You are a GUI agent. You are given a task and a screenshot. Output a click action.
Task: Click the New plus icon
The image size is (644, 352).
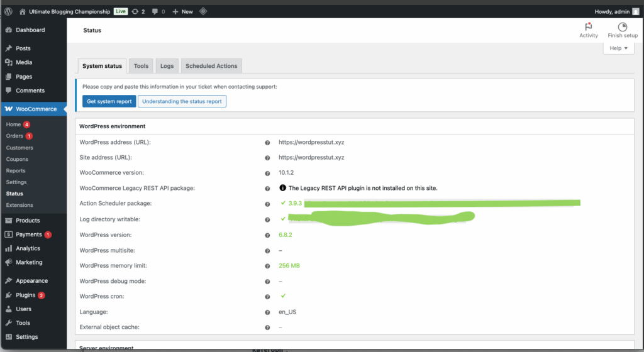pyautogui.click(x=175, y=11)
